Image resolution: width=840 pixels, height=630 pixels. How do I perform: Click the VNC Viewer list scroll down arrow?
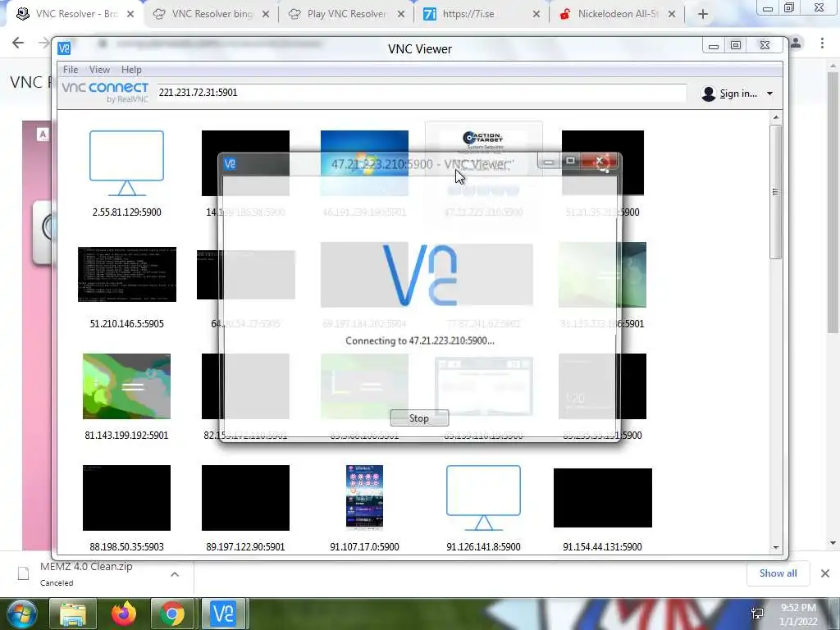click(776, 547)
